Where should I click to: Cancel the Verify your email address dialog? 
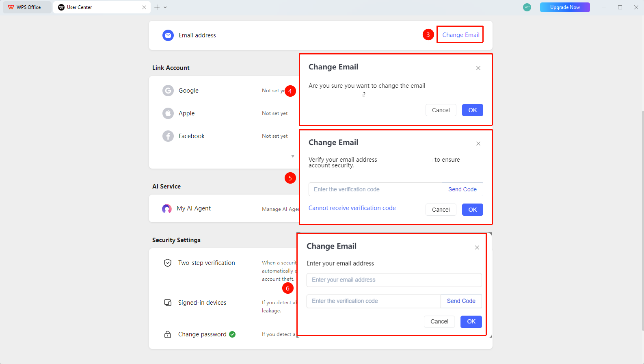pos(441,210)
